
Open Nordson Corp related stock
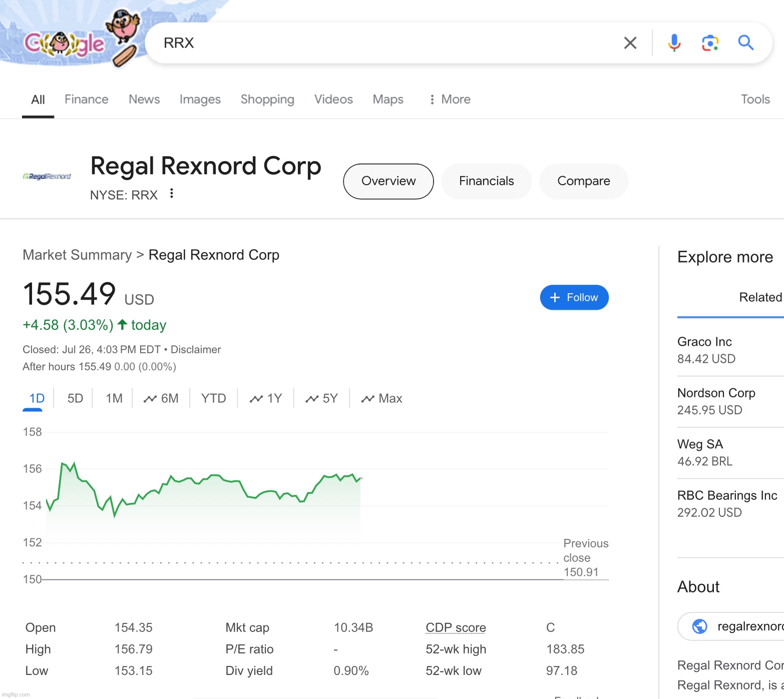730,402
